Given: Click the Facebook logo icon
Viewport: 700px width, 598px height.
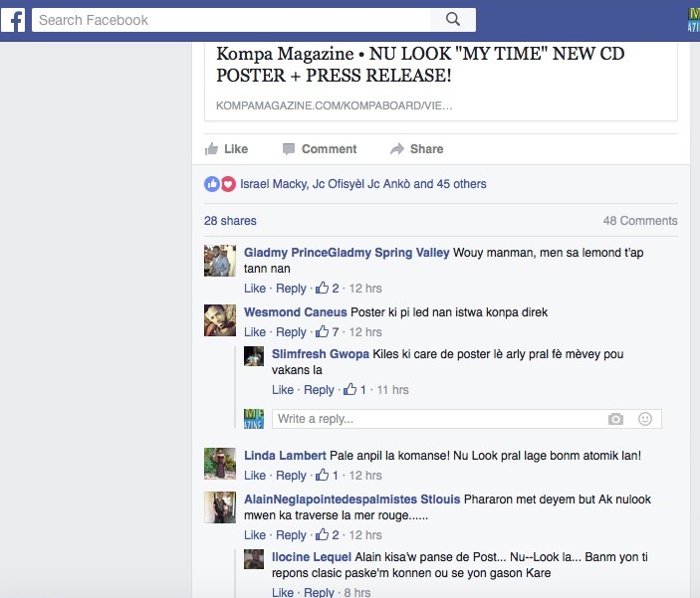Looking at the screenshot, I should [13, 20].
